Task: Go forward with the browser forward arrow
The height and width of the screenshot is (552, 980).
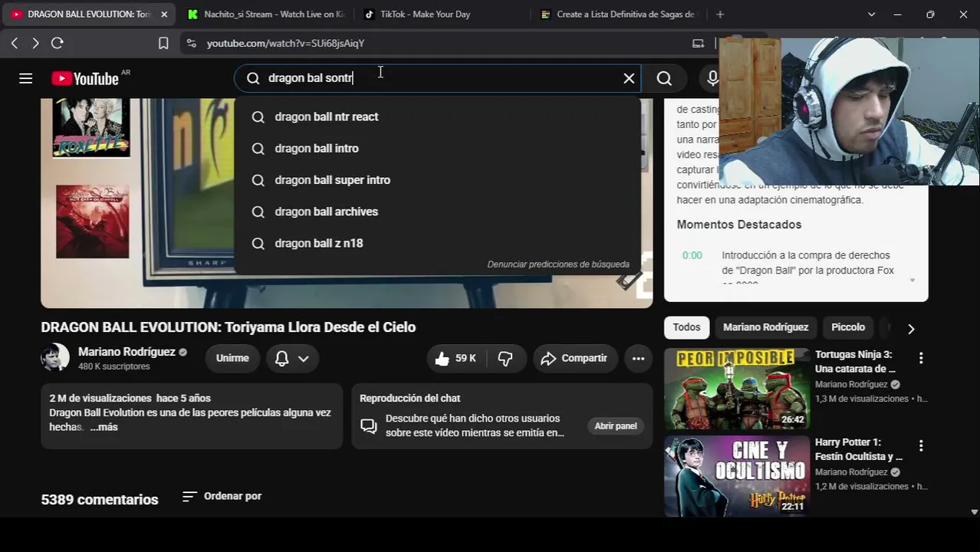Action: (35, 44)
